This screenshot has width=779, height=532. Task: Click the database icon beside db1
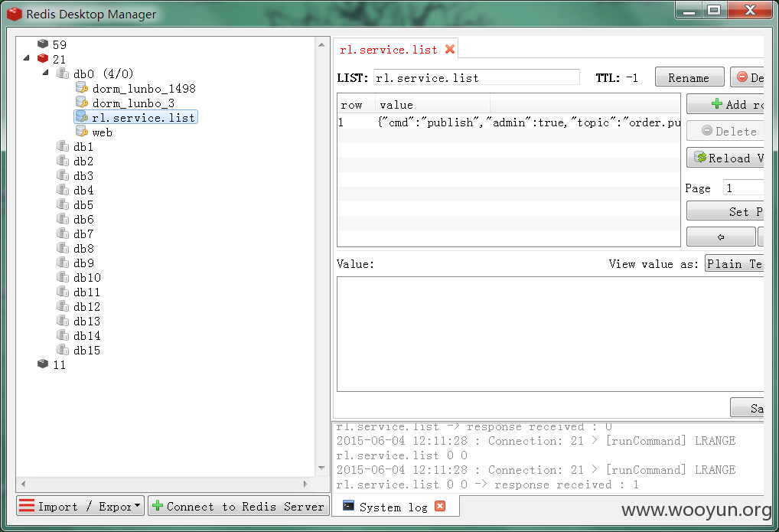click(63, 146)
